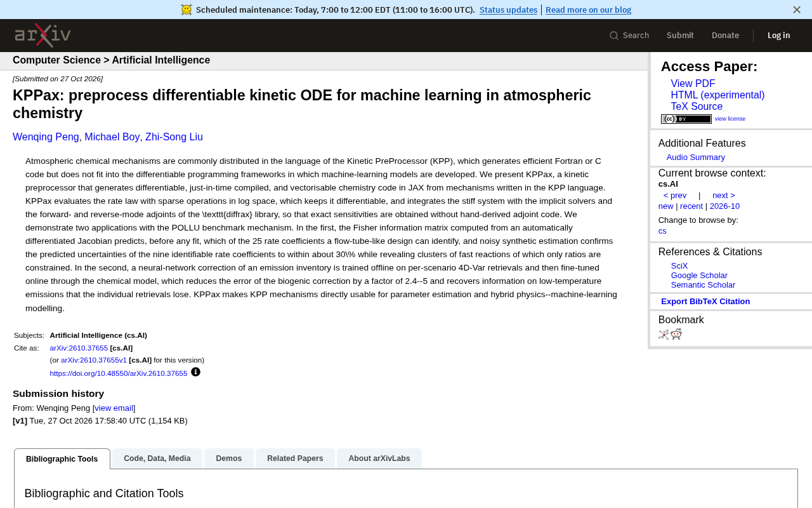Select the Bibliographic Tools tab

tap(62, 459)
